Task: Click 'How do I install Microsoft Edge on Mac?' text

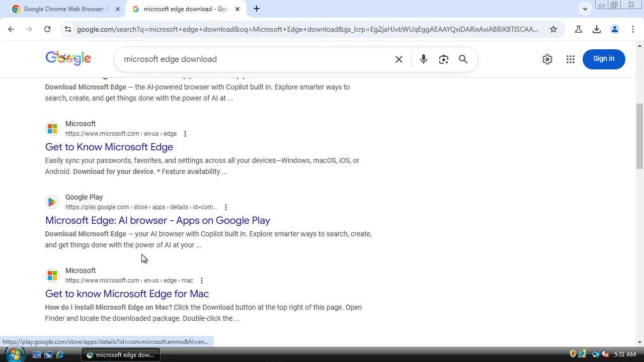Action: tap(109, 307)
